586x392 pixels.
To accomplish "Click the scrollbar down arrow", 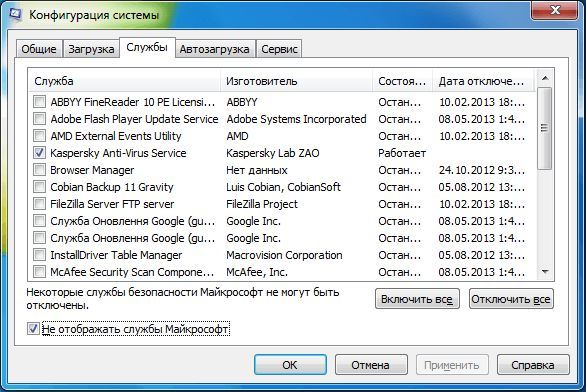I will click(x=545, y=272).
